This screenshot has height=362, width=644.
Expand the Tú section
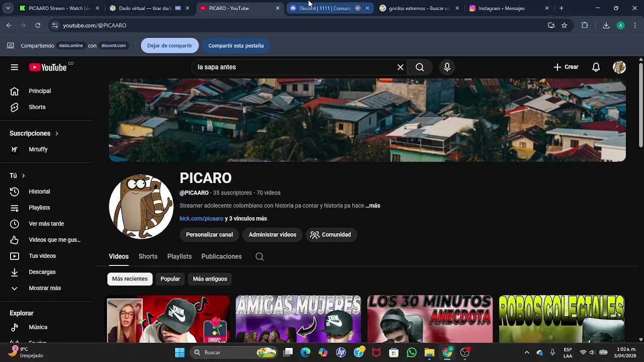click(17, 175)
